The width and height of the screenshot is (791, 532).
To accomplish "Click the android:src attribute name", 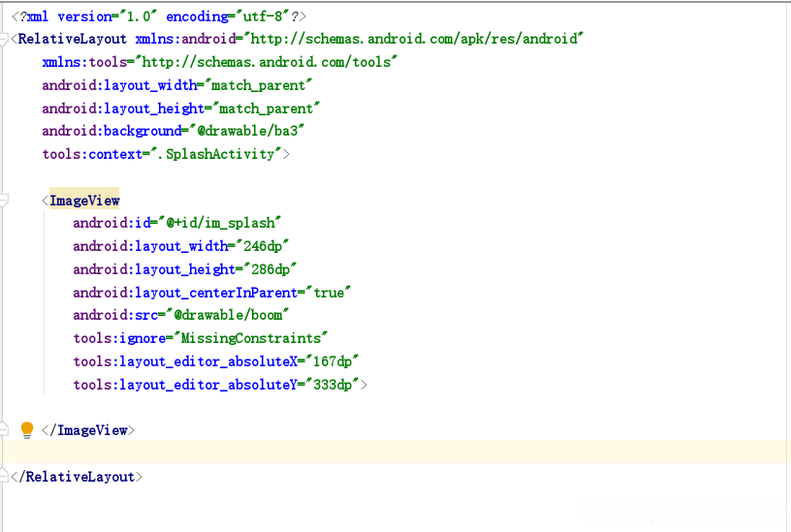I will (x=115, y=315).
